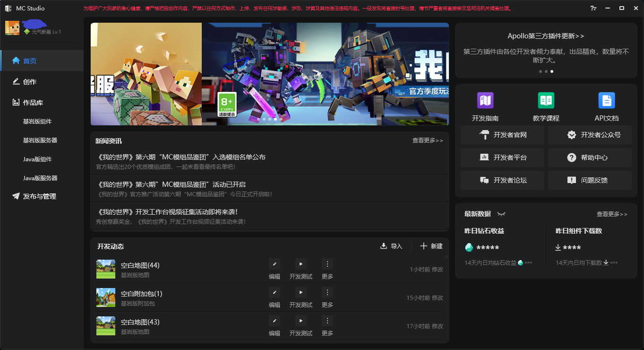The height and width of the screenshot is (350, 644).
Task: Click the main banner with robot characters
Action: click(325, 74)
